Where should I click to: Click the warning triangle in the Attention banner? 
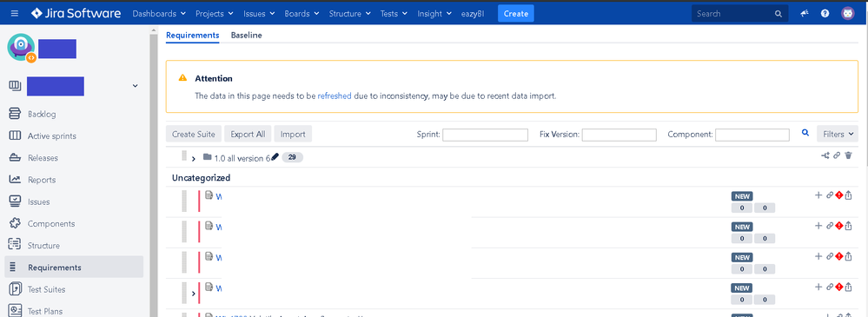pyautogui.click(x=182, y=78)
